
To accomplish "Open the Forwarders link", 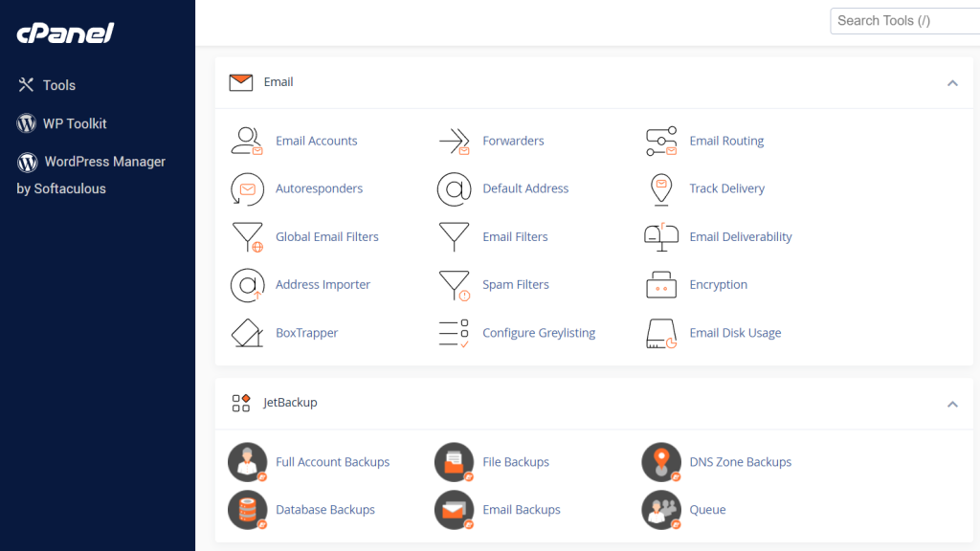I will click(513, 142).
